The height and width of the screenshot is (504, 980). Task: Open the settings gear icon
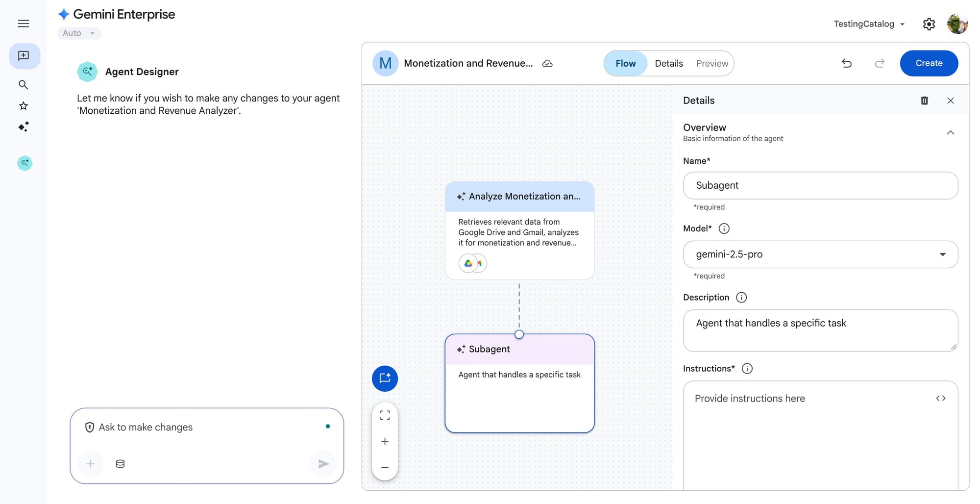[929, 24]
